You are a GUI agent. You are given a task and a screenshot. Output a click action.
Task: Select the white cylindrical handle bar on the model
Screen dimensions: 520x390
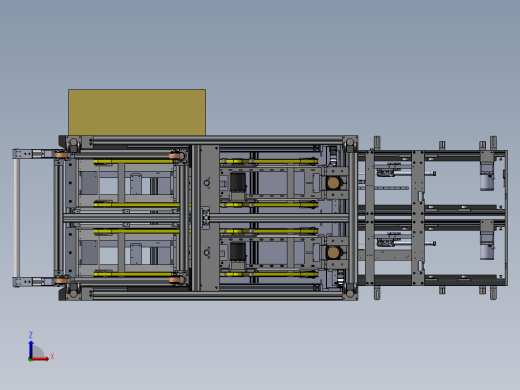click(x=17, y=218)
